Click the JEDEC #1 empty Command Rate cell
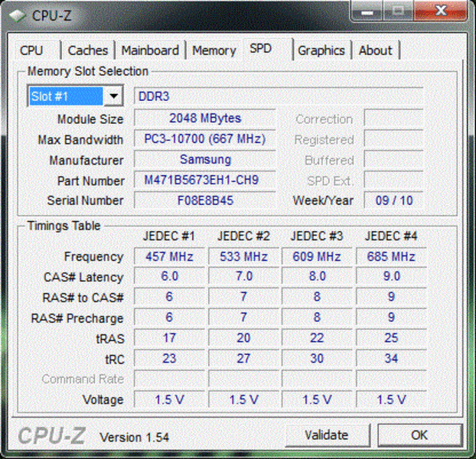Screen dimensions: 476x459 (x=169, y=379)
